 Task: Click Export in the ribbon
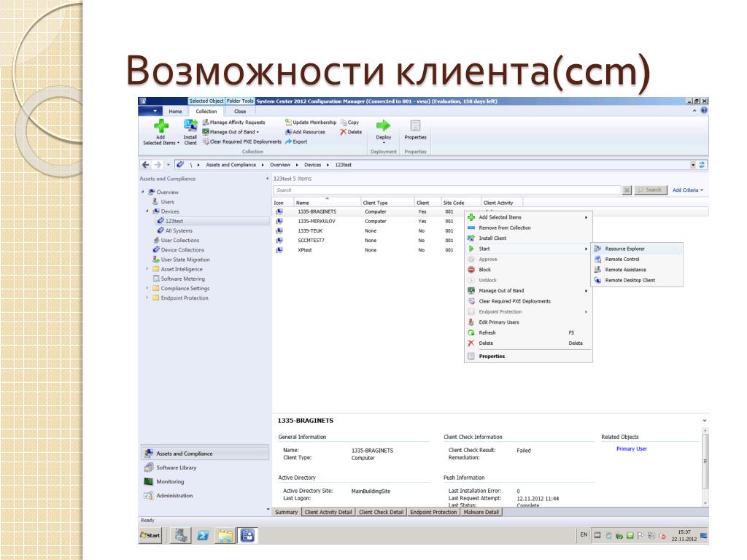pyautogui.click(x=296, y=141)
